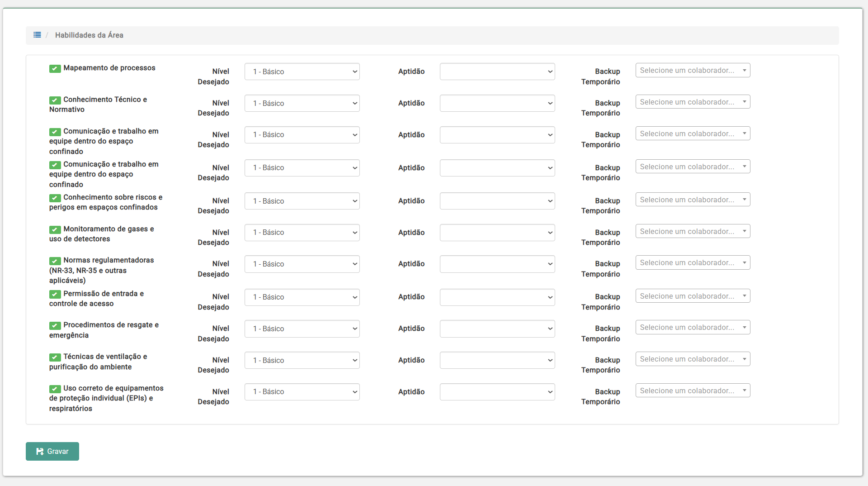Uncheck Permissão de entrada checkbox
This screenshot has height=486, width=868.
click(x=55, y=294)
